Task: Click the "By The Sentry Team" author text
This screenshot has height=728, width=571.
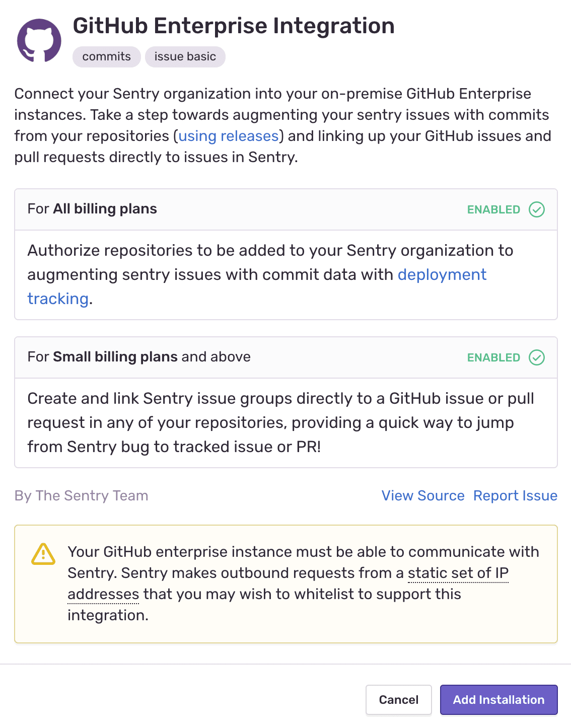Action: 81,495
